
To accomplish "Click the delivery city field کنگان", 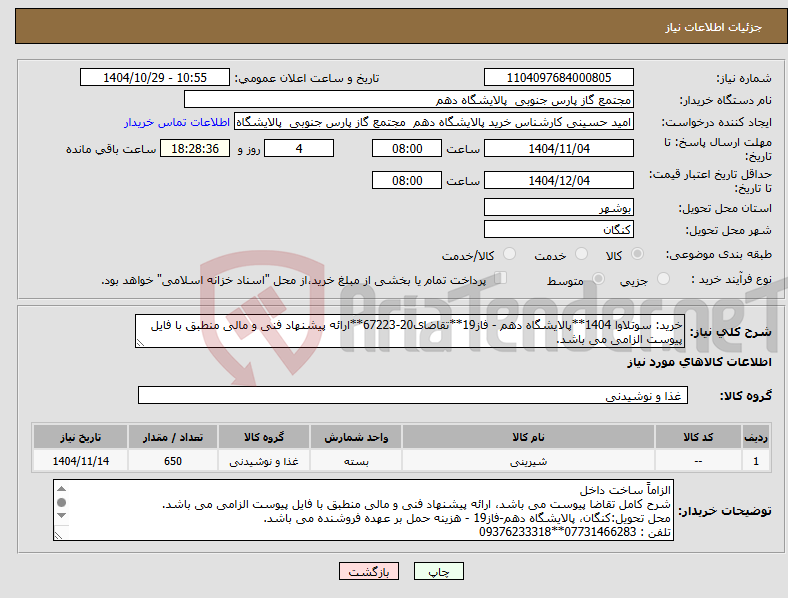I will click(558, 229).
